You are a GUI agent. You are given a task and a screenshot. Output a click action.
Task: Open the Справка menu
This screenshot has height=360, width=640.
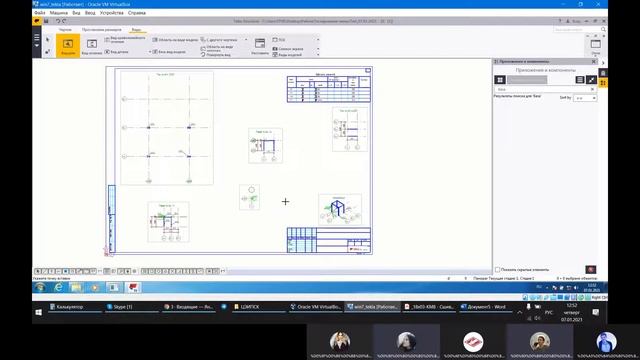tap(137, 13)
